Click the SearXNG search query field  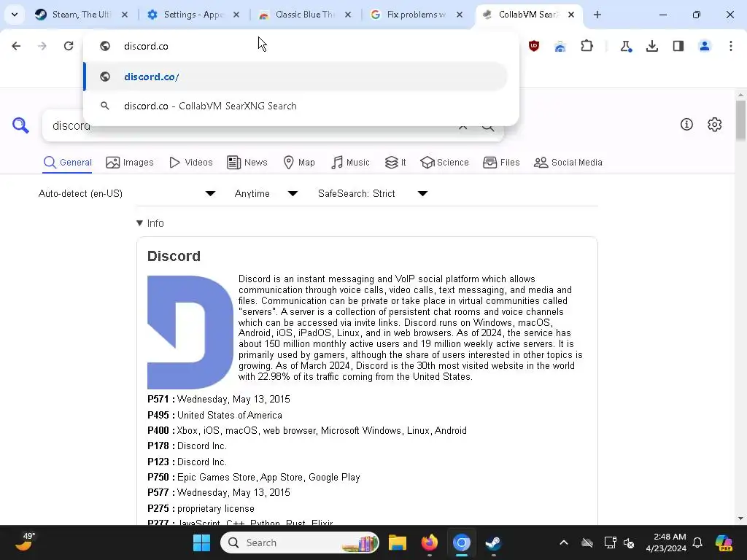tap(248, 125)
